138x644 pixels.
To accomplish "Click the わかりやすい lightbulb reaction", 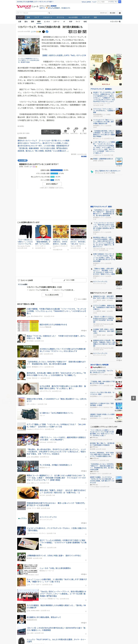I will click(x=74, y=131).
